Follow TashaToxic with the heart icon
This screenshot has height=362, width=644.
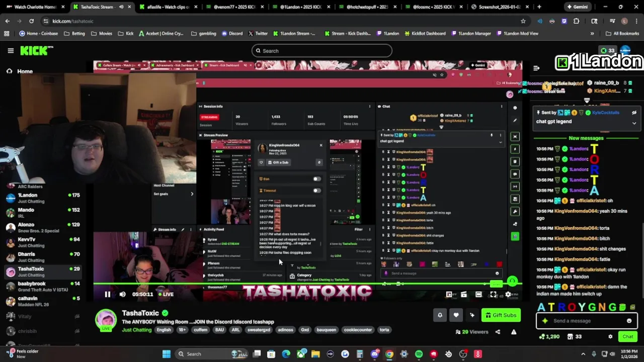(x=456, y=315)
